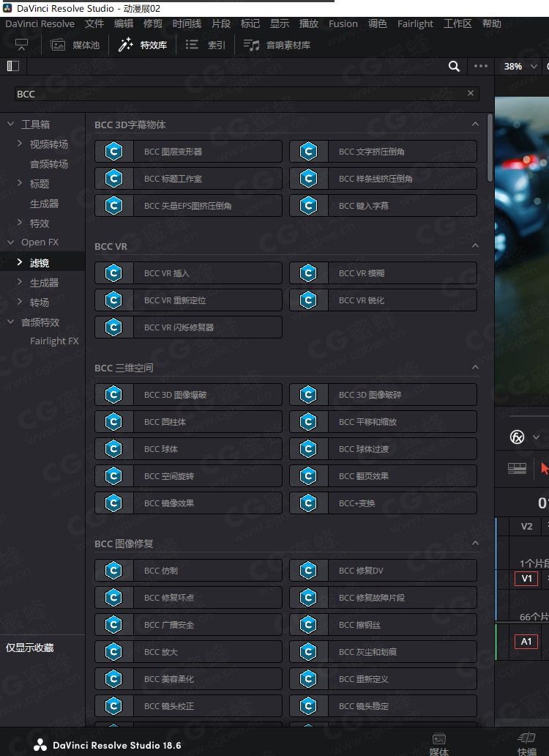549x756 pixels.
Task: Expand the 转场 item under Open FX
Action: pos(20,302)
